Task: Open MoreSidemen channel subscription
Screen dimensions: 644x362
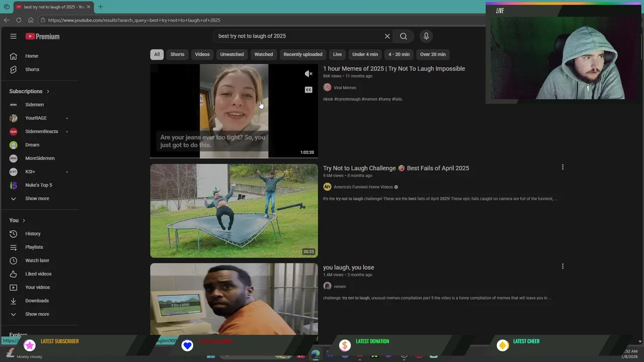Action: [40, 158]
